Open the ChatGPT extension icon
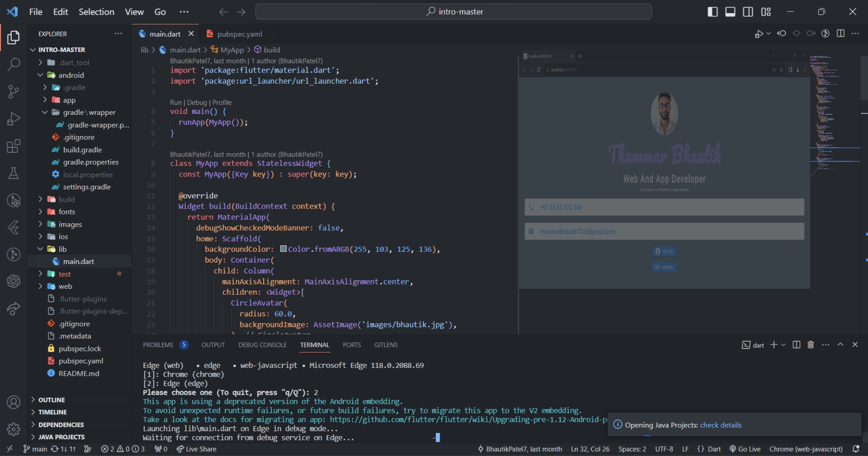This screenshot has height=456, width=868. [14, 281]
